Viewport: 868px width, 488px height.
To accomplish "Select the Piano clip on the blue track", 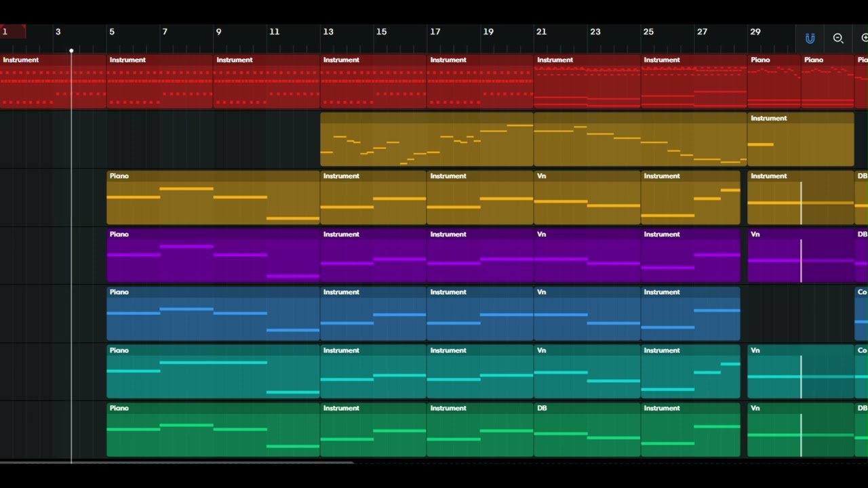I will coord(213,314).
